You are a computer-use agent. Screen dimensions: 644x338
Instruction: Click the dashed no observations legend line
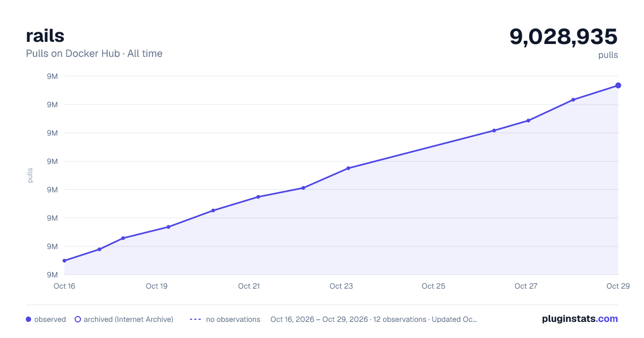tap(195, 319)
